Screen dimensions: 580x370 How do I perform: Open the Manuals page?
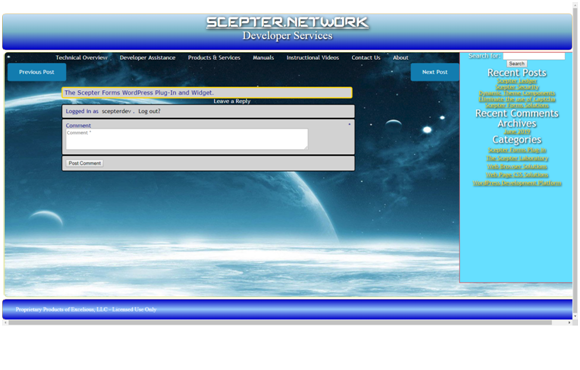click(x=263, y=58)
